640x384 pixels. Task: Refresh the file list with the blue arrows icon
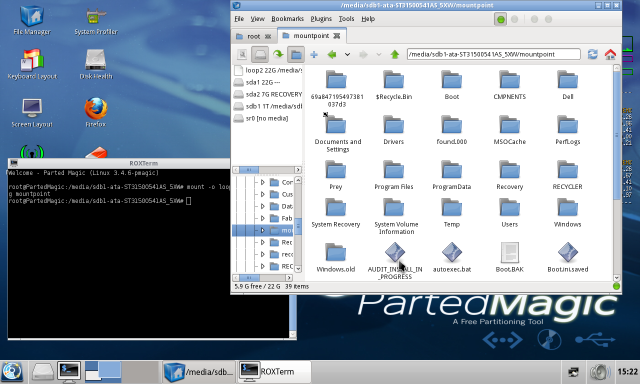[x=592, y=54]
